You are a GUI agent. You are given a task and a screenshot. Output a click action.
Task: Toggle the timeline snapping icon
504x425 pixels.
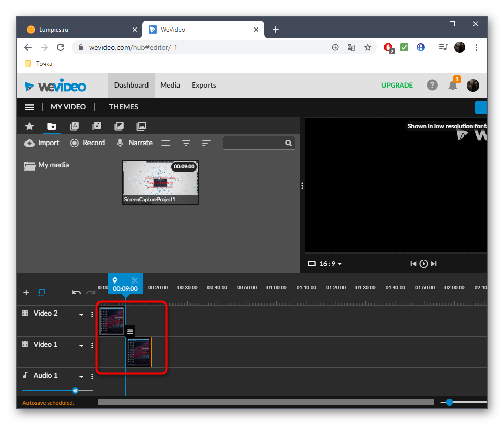42,292
